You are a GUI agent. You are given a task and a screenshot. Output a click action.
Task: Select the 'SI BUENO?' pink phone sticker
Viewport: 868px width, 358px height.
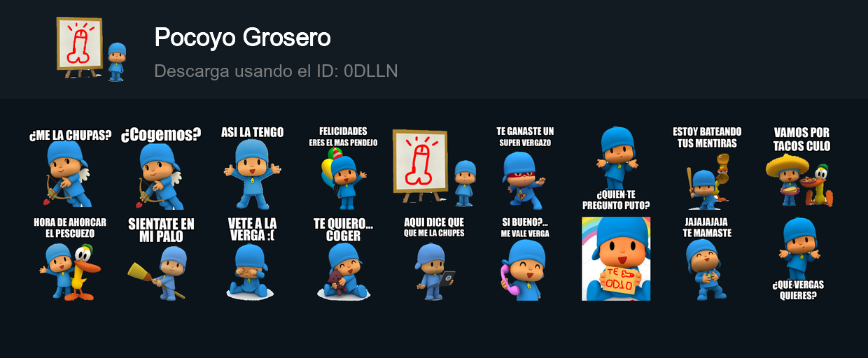pos(525,259)
